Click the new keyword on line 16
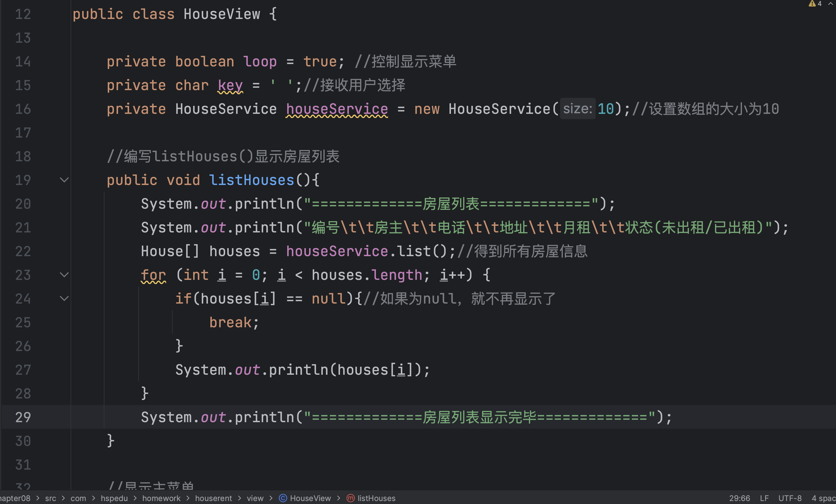 click(427, 109)
